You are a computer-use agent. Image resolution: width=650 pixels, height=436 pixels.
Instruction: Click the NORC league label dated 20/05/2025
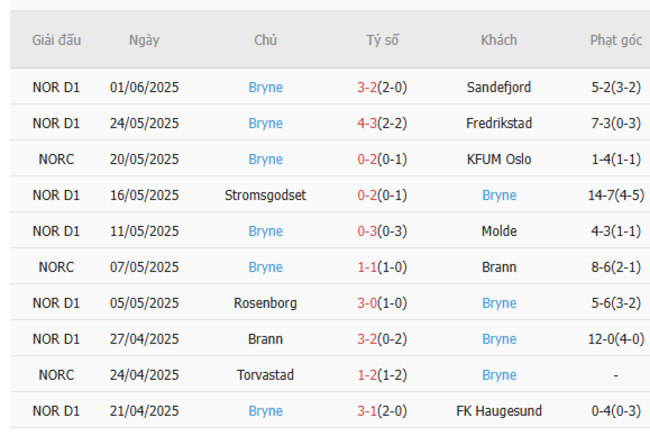tap(56, 159)
